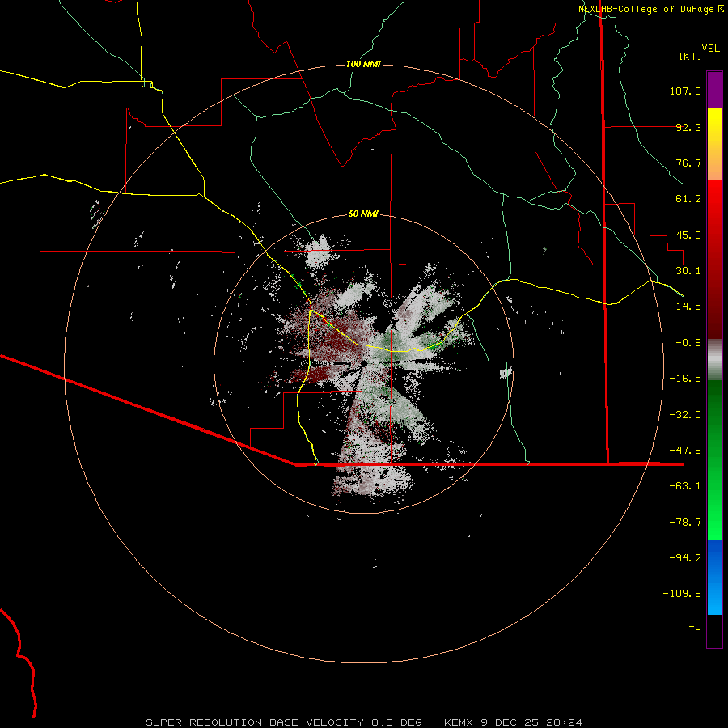This screenshot has width=728, height=728.
Task: Click the blue band of the velocity scale
Action: click(x=714, y=577)
